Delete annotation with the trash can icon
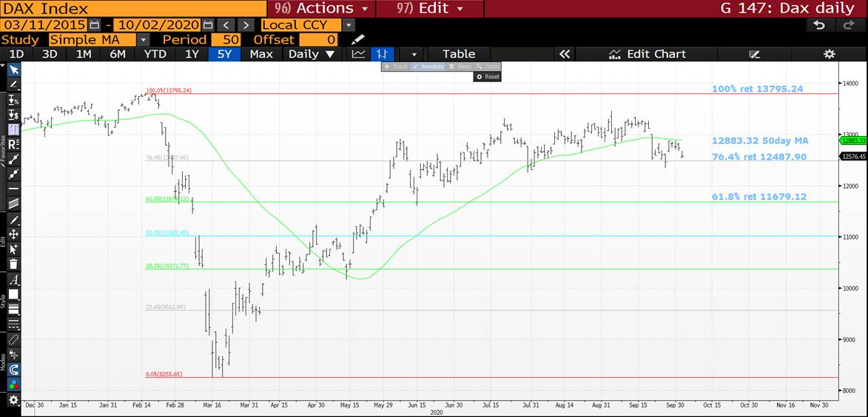868x417 pixels. 14,265
